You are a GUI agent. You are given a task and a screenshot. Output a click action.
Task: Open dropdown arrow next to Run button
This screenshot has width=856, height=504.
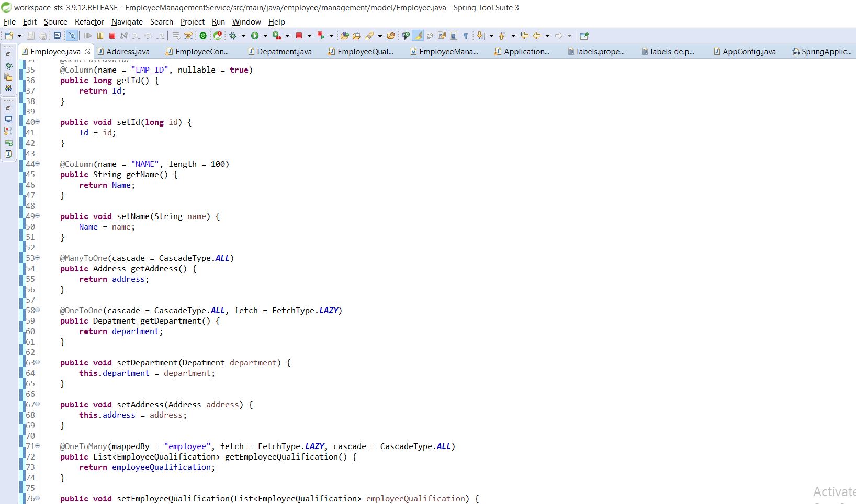(265, 36)
